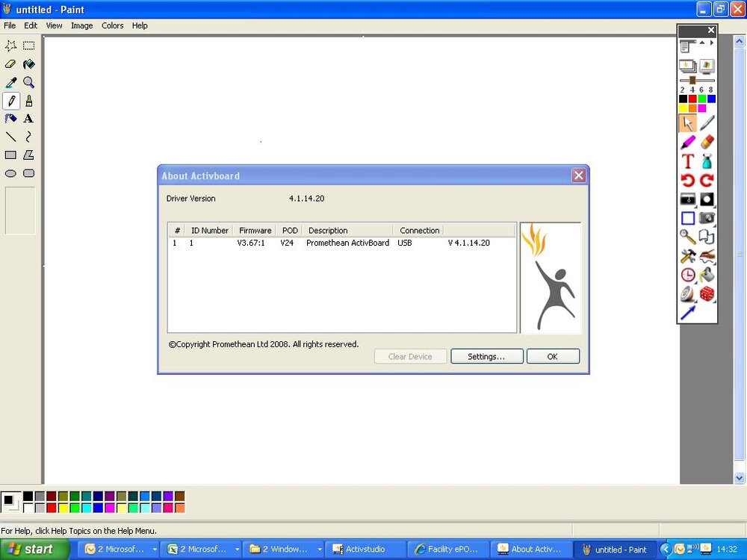Screen dimensions: 747x560
Task: Click the OK button in About Activboard
Action: click(x=553, y=356)
